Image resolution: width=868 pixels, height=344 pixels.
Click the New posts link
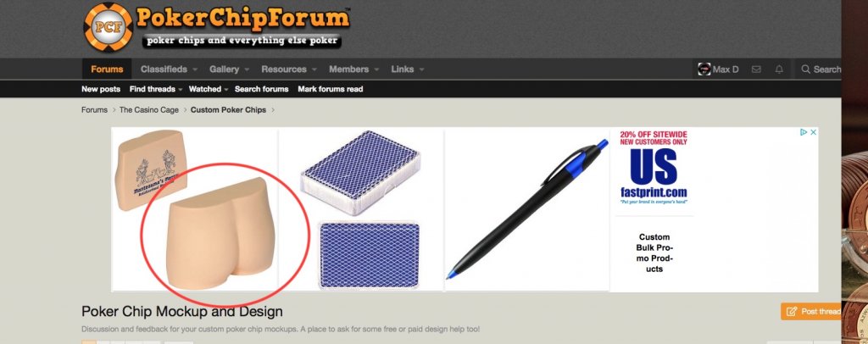click(x=101, y=89)
